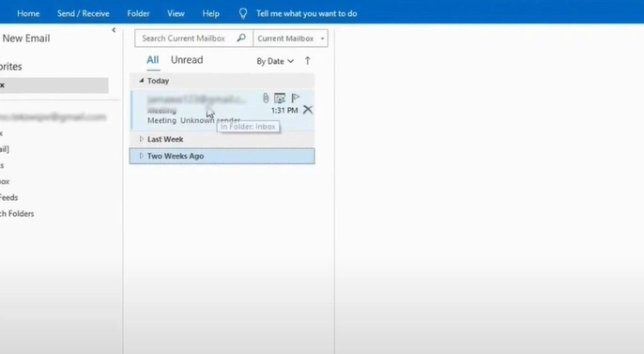This screenshot has width=644, height=354.
Task: Open the Current Mailbox scope dropdown
Action: pos(290,38)
